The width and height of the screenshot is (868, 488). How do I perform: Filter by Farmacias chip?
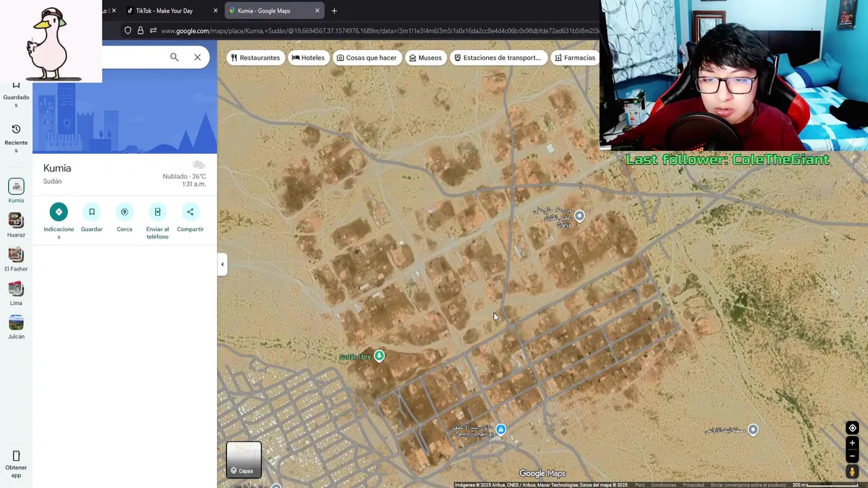pos(574,58)
